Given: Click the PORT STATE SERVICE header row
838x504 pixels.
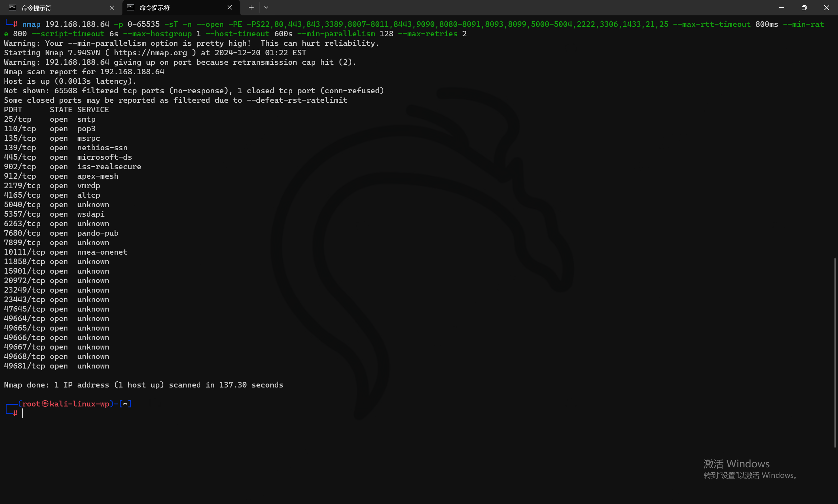Looking at the screenshot, I should coord(56,110).
